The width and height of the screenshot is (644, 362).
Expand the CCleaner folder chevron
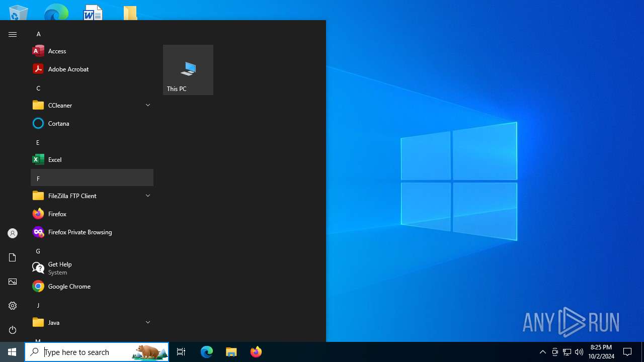tap(148, 105)
